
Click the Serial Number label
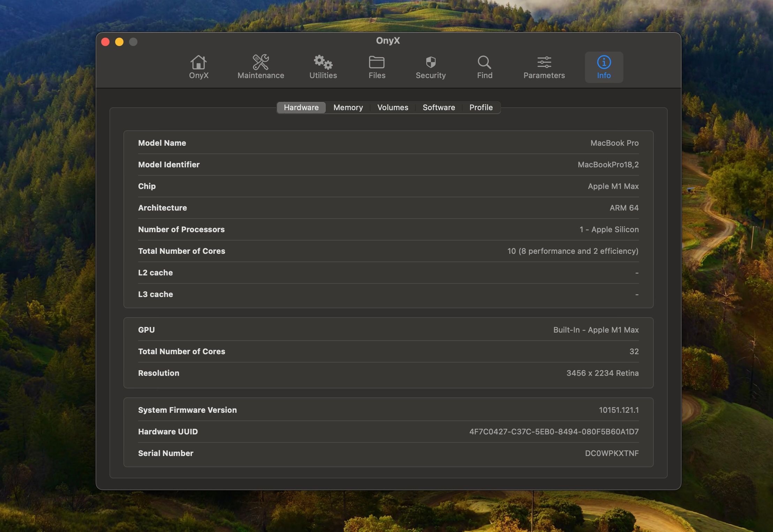point(166,453)
